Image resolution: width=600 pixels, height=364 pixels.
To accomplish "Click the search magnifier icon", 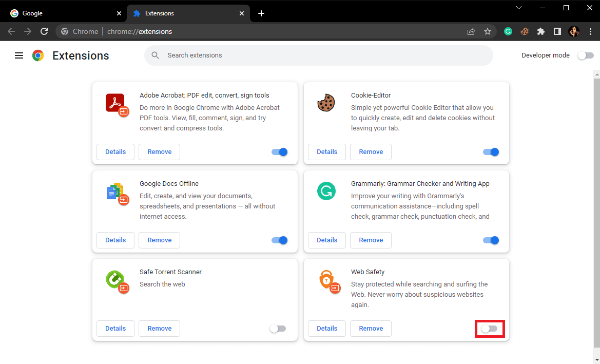I will pos(156,55).
